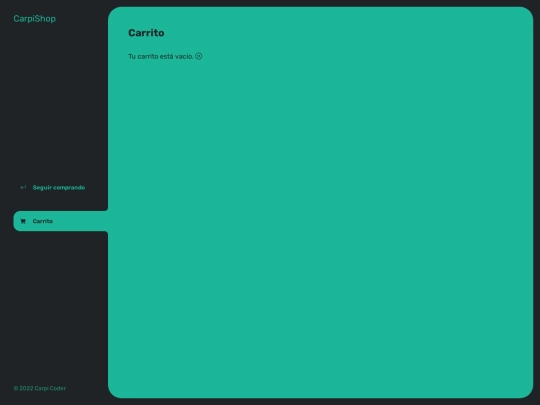Click the © 2022 Carpi Coder footer text
Viewport: 540px width, 405px height.
coord(40,388)
